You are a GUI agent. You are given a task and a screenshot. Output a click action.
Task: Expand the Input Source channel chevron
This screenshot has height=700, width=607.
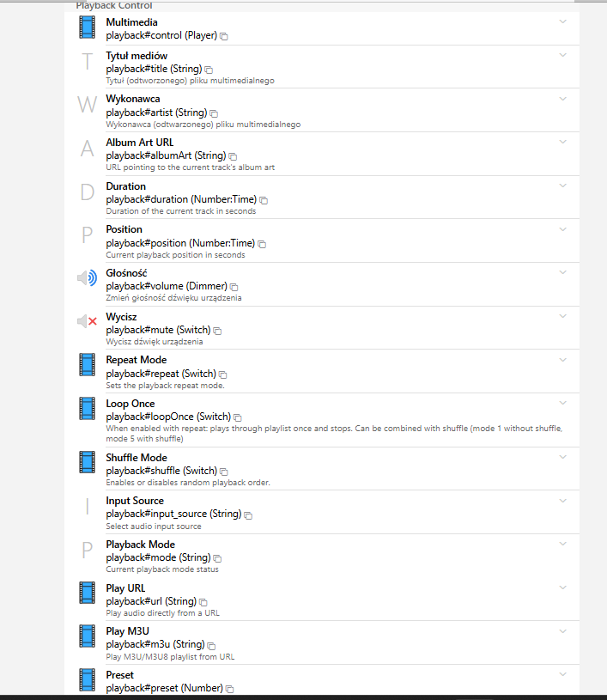[563, 501]
